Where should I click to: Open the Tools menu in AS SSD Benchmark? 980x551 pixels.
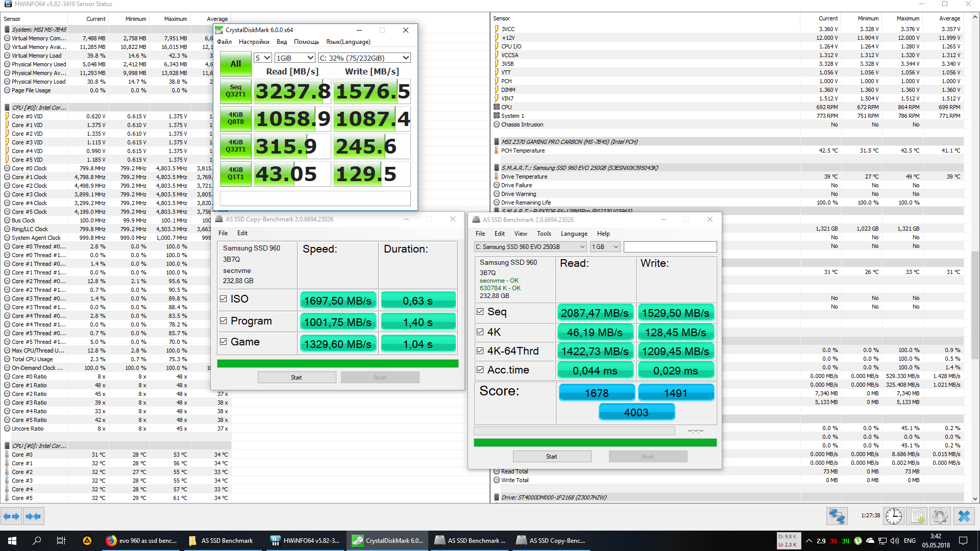[544, 234]
